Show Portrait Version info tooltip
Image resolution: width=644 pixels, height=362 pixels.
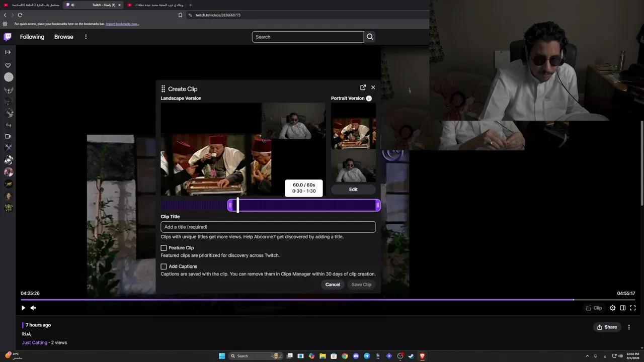[369, 99]
